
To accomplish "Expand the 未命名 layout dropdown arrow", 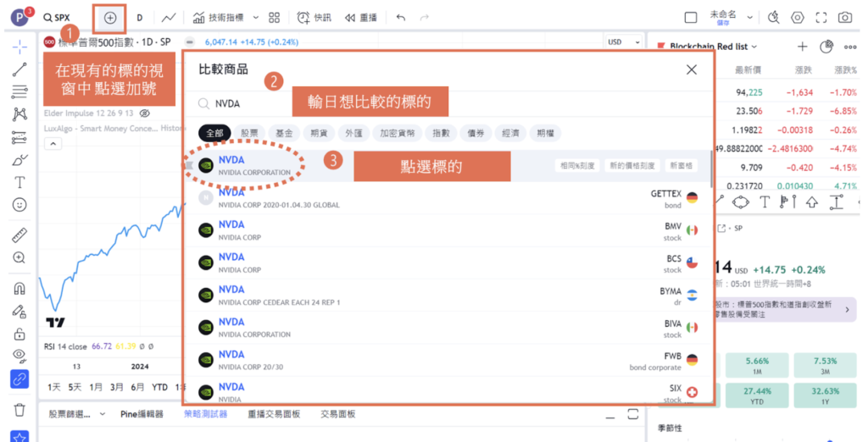I will (x=749, y=18).
